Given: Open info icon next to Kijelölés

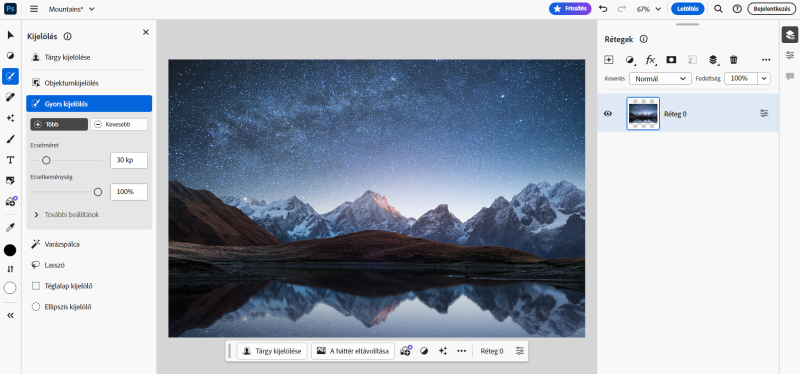Looking at the screenshot, I should [x=67, y=36].
